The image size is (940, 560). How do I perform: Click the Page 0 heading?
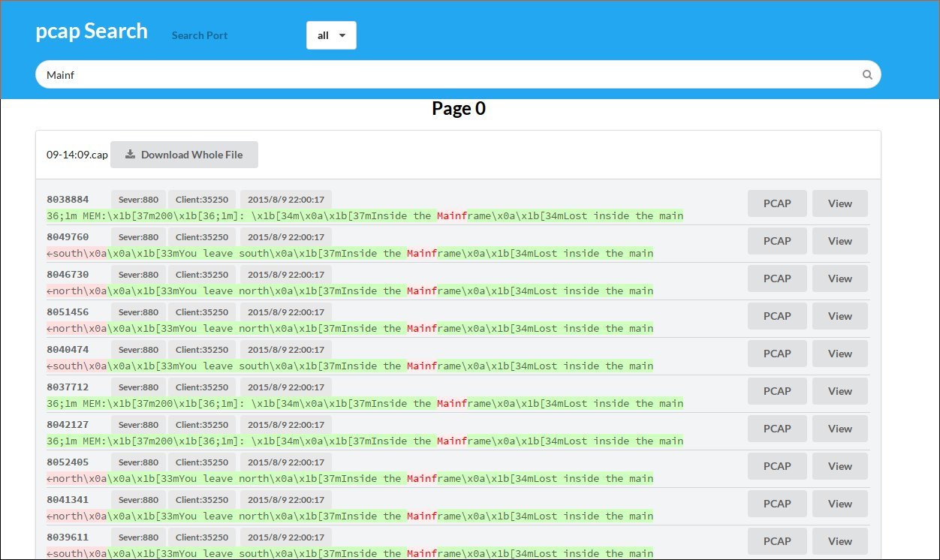(459, 109)
